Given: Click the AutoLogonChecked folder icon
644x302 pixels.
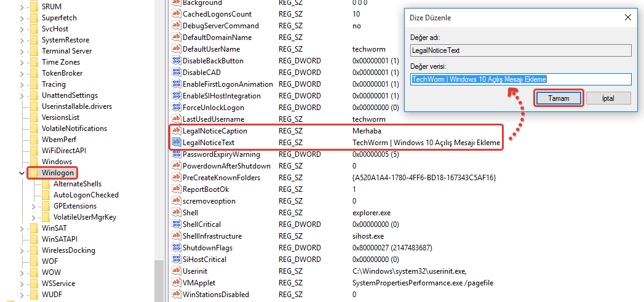Looking at the screenshot, I should pos(46,195).
